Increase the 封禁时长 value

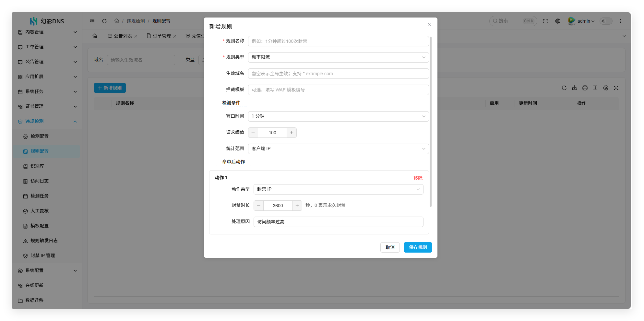pyautogui.click(x=297, y=206)
